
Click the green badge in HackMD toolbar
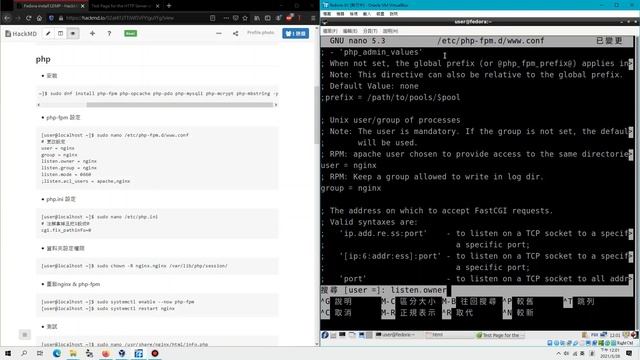(131, 33)
